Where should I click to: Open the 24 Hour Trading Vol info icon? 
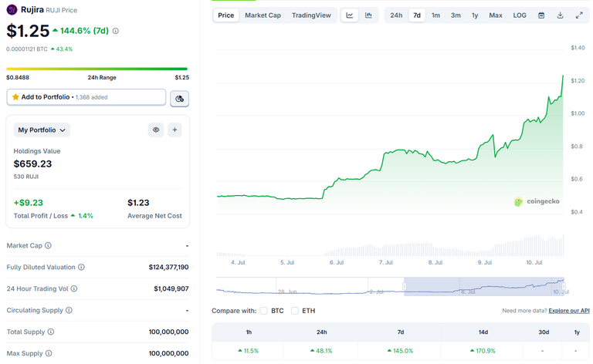point(74,288)
